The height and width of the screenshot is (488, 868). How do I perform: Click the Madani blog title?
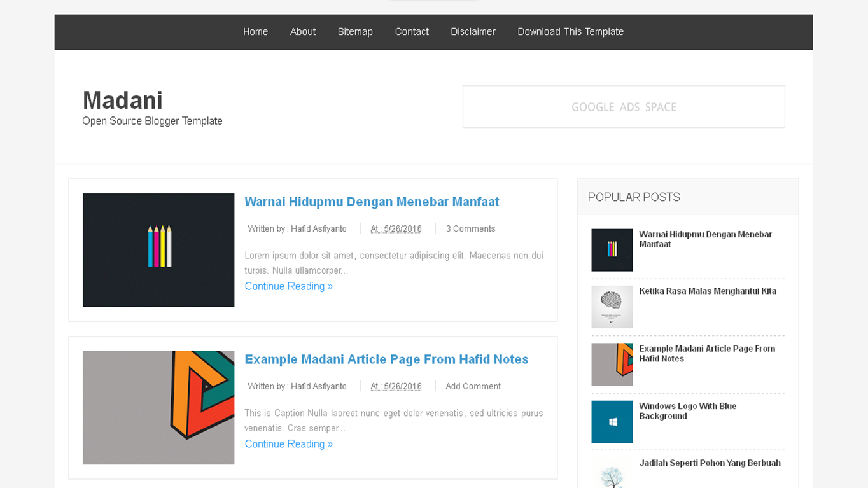123,101
